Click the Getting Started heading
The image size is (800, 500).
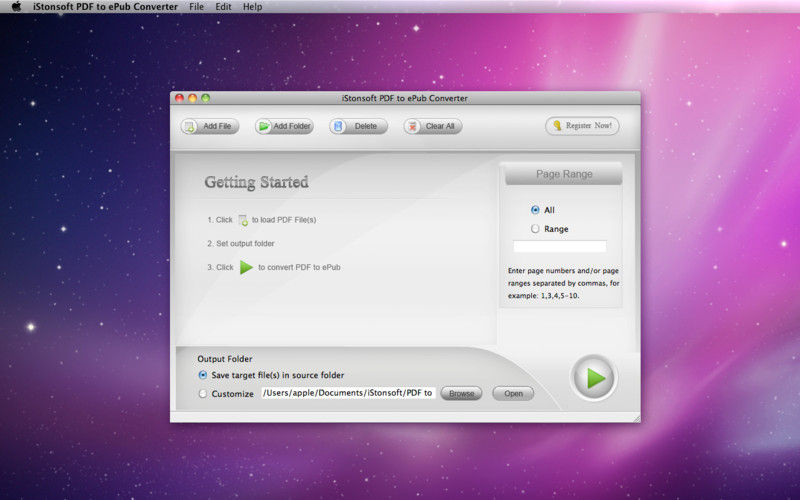pyautogui.click(x=257, y=182)
